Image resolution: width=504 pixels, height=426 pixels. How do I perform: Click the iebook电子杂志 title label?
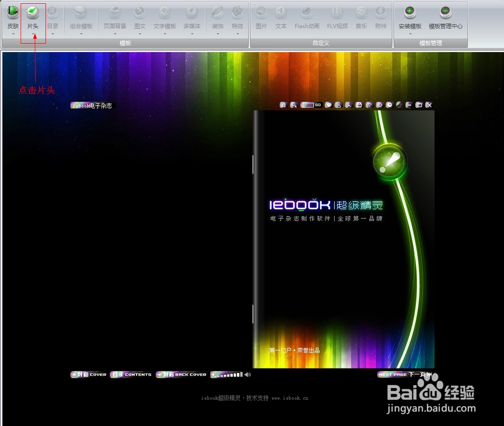93,105
